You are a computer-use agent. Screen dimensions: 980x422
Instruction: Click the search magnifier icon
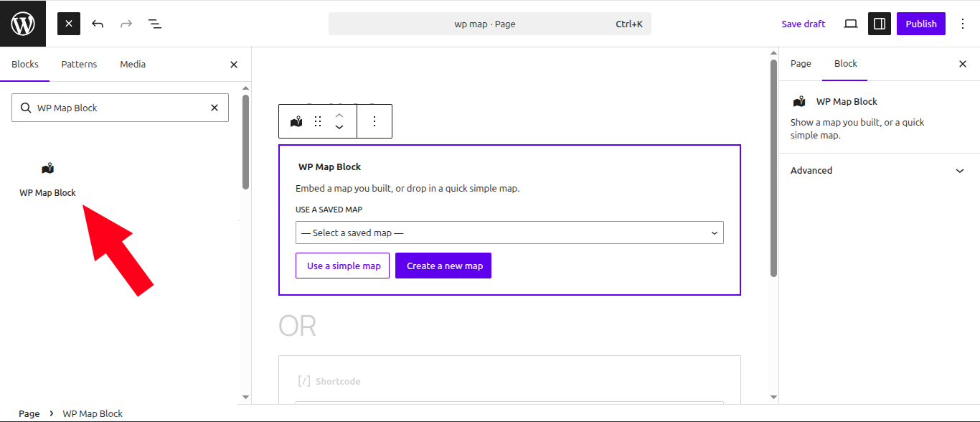coord(25,108)
